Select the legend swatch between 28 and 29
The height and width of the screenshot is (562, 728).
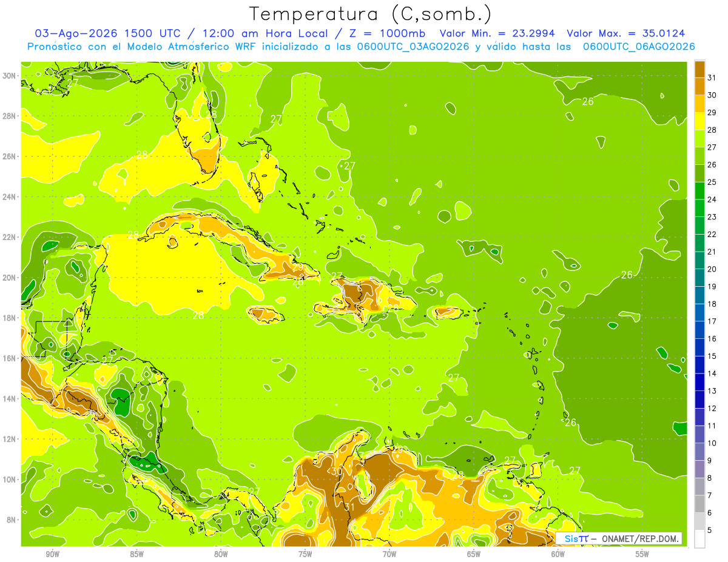pos(699,121)
